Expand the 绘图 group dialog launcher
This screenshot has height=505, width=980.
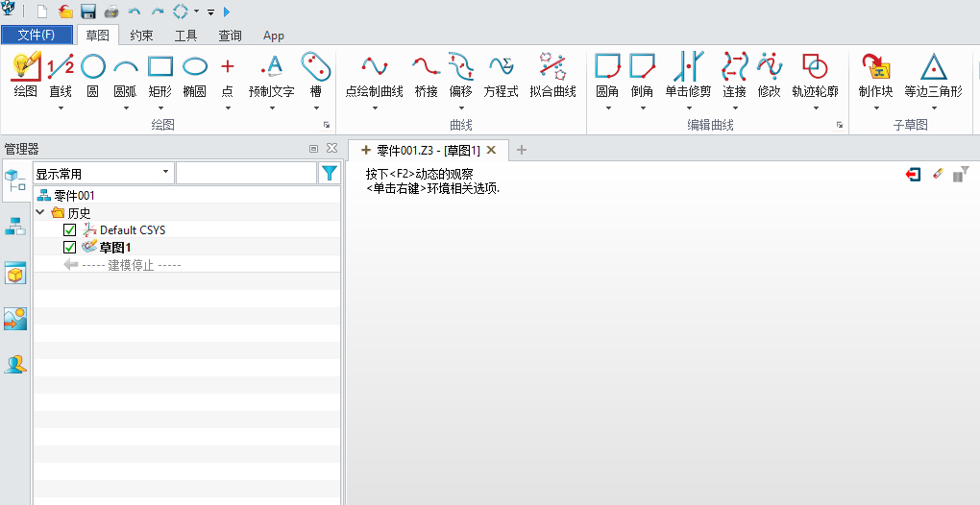[x=327, y=125]
